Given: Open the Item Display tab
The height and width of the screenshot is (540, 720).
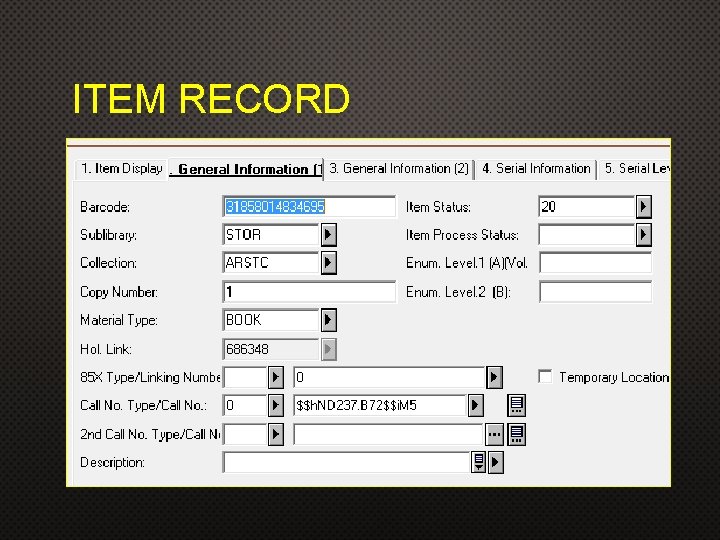Looking at the screenshot, I should 121,169.
